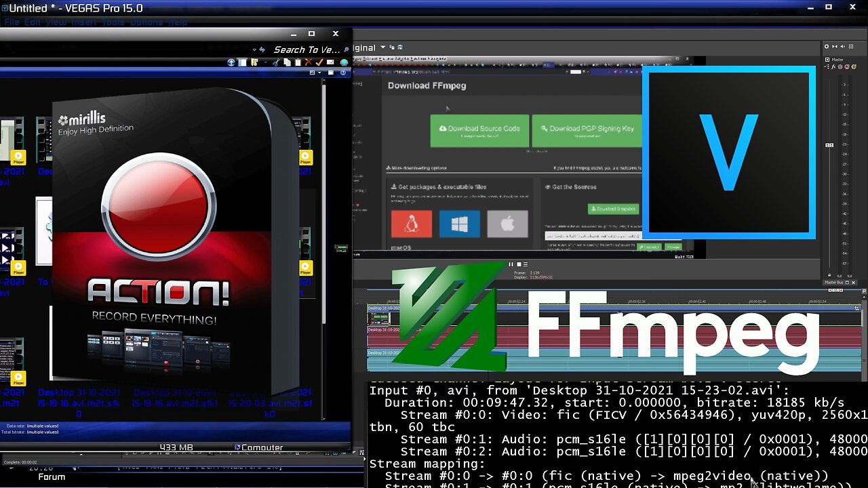This screenshot has height=488, width=868.
Task: Open the Help menu in VEGAS Pro
Action: coord(178,22)
